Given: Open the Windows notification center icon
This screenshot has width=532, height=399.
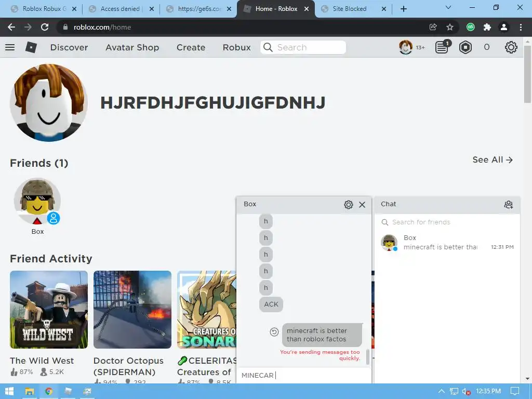Looking at the screenshot, I should pos(515,391).
